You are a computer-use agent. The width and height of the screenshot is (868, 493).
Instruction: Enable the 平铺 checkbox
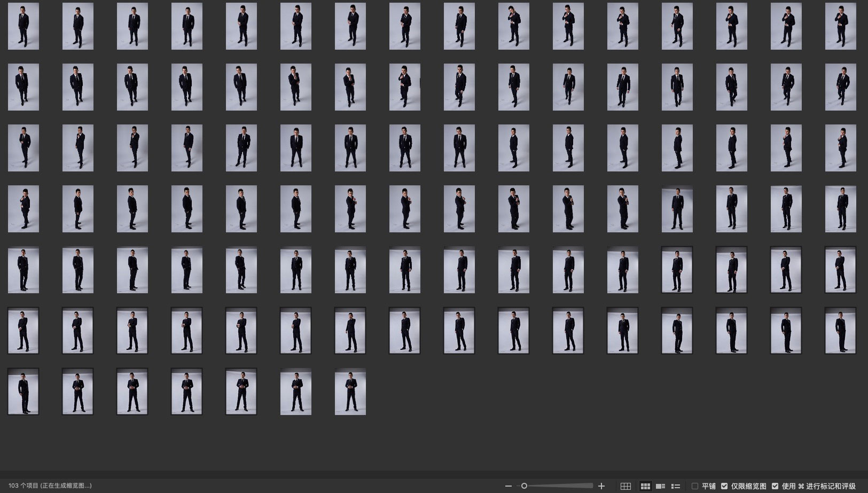pyautogui.click(x=695, y=486)
